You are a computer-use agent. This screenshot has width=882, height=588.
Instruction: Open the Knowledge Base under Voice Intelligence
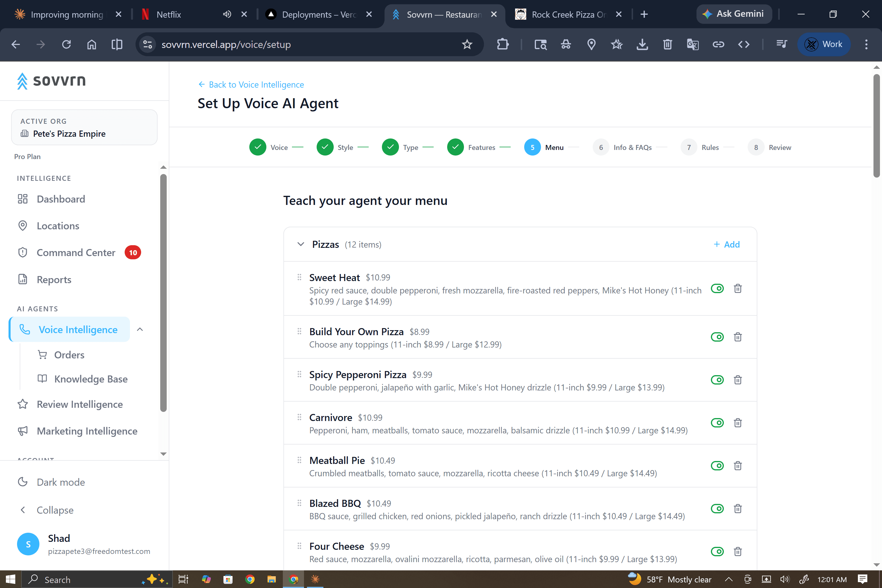pos(91,379)
